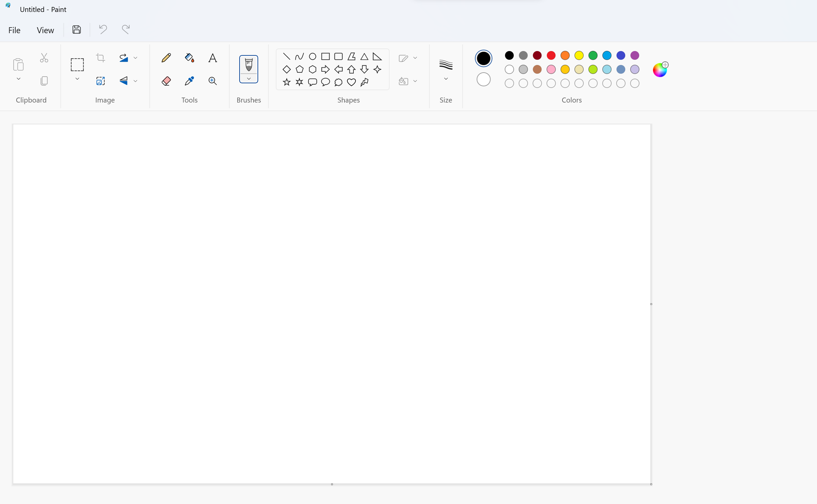Click the Save button
This screenshot has height=504, width=817.
76,29
